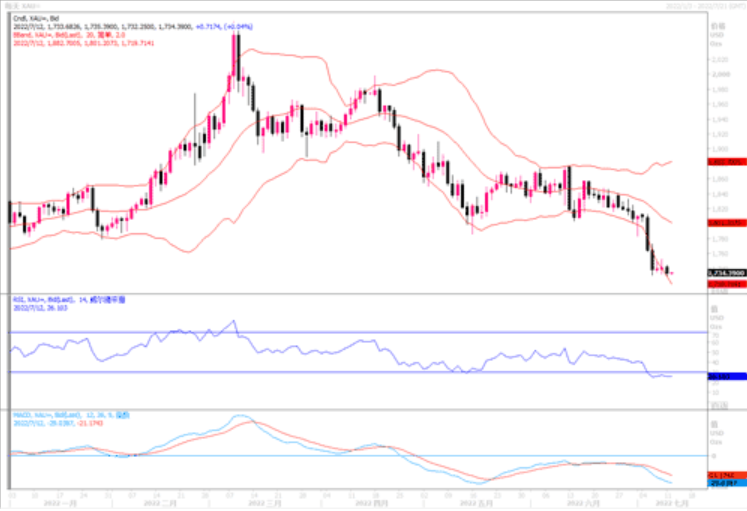Click the black current price tag 1,734
The width and height of the screenshot is (747, 511).
(x=727, y=273)
